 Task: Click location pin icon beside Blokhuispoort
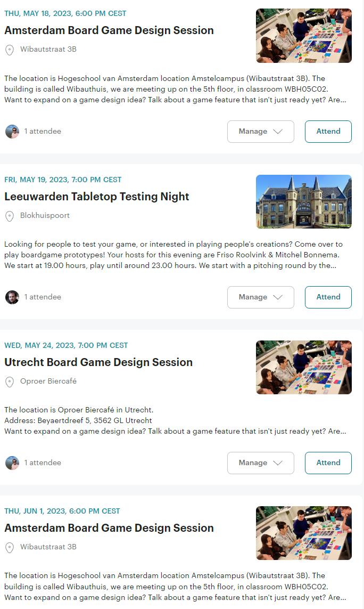click(x=9, y=216)
